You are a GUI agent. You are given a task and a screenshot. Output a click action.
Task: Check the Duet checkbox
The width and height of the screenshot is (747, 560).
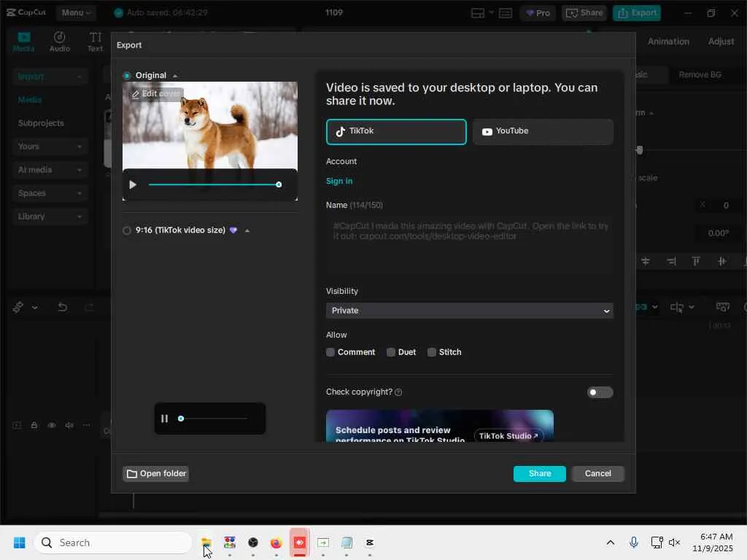[391, 352]
